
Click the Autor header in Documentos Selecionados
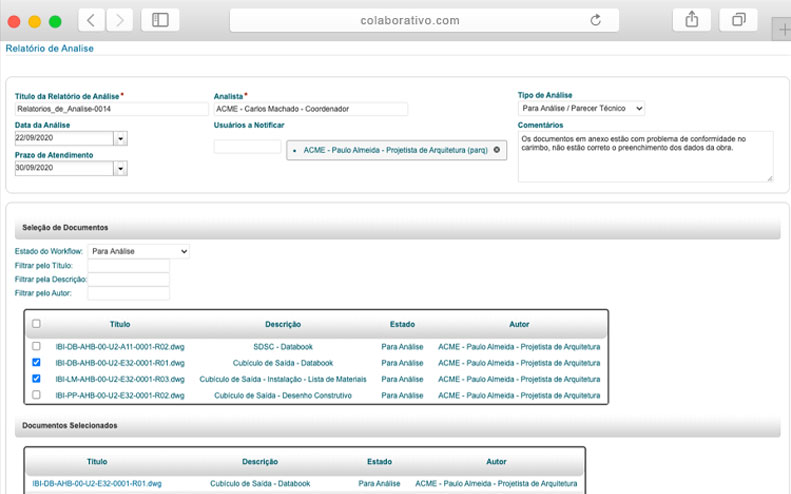coord(496,461)
